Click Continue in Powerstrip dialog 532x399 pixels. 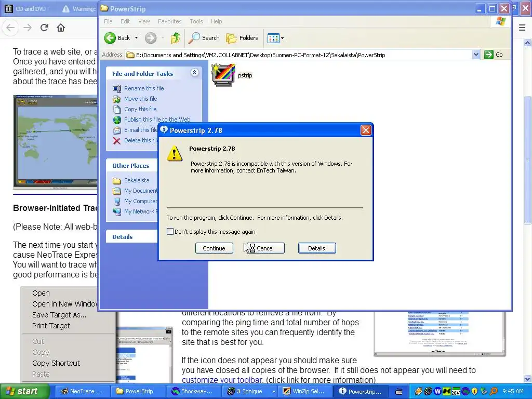coord(214,248)
